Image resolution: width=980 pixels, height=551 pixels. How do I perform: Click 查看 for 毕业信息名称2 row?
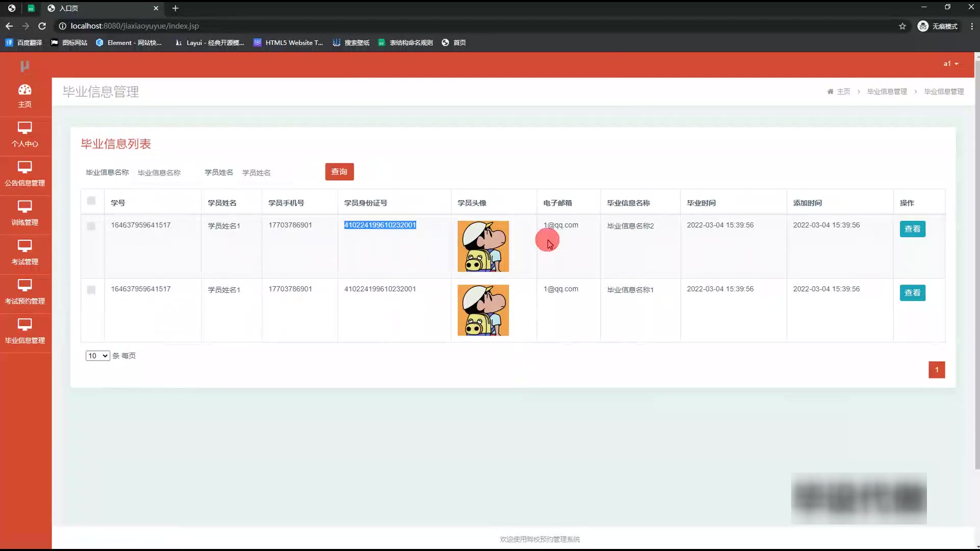click(x=912, y=229)
